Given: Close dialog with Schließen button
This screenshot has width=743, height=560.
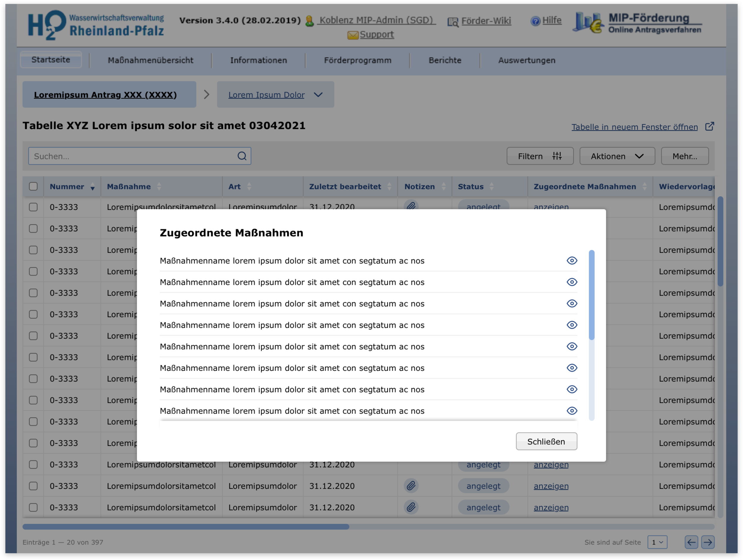Looking at the screenshot, I should tap(546, 441).
